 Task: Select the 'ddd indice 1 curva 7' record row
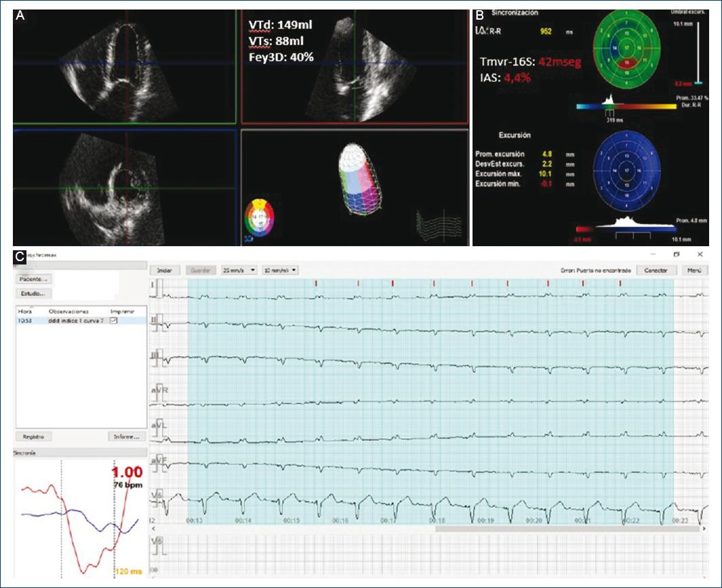[73, 320]
